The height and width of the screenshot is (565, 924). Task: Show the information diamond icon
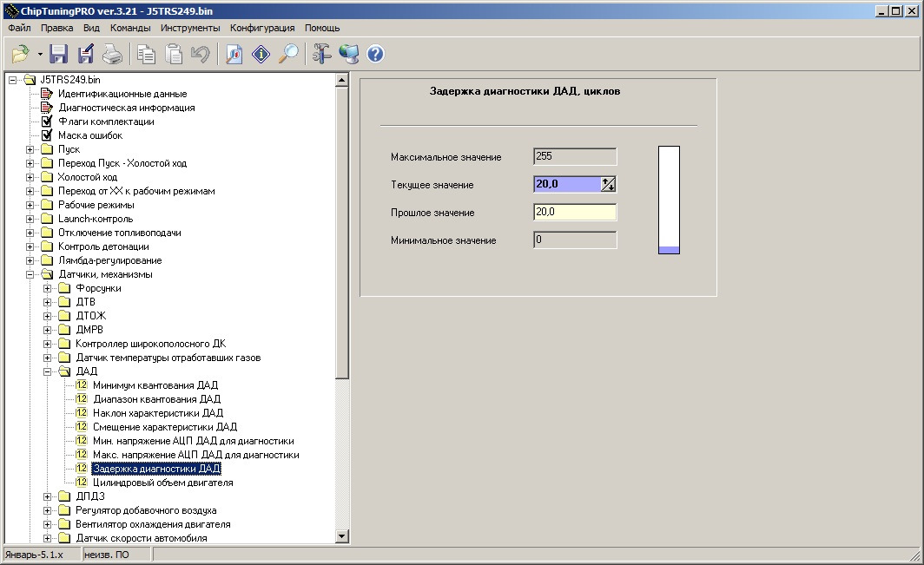261,54
